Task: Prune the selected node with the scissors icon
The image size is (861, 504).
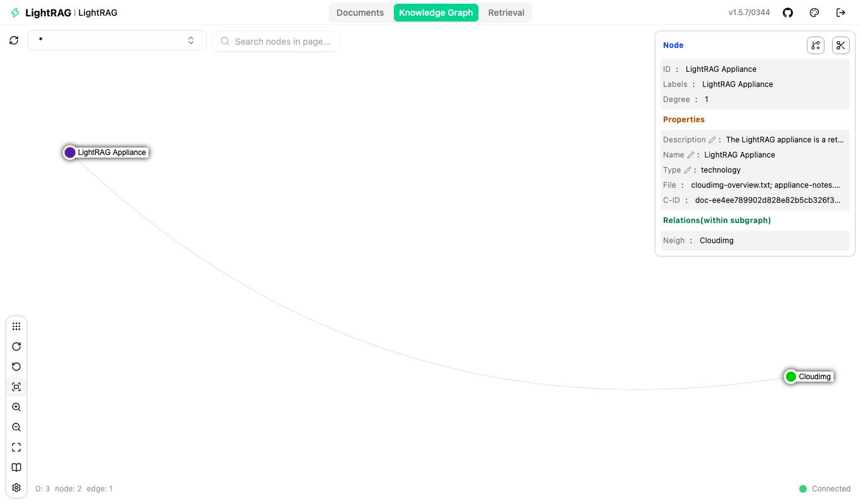Action: pyautogui.click(x=841, y=45)
